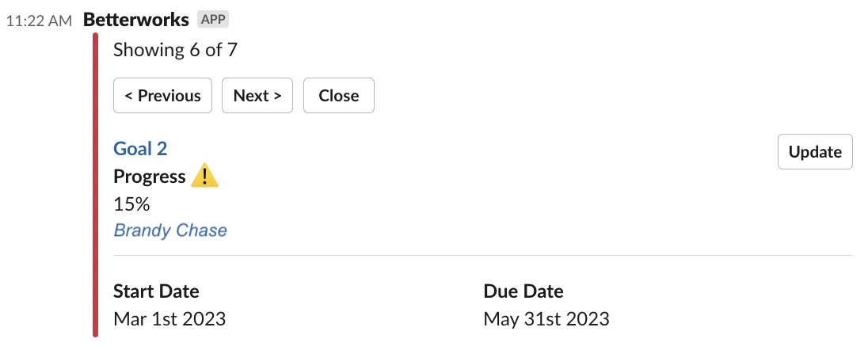Click the Progress label

(150, 177)
